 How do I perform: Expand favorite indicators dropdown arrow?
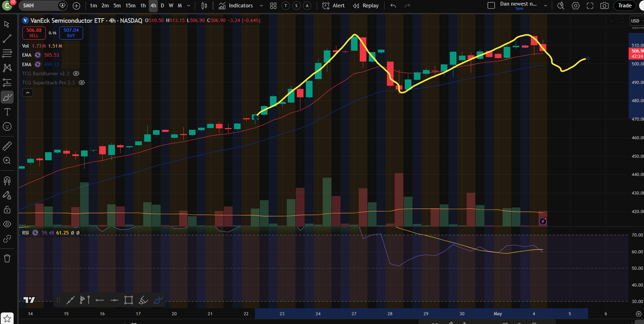[261, 5]
